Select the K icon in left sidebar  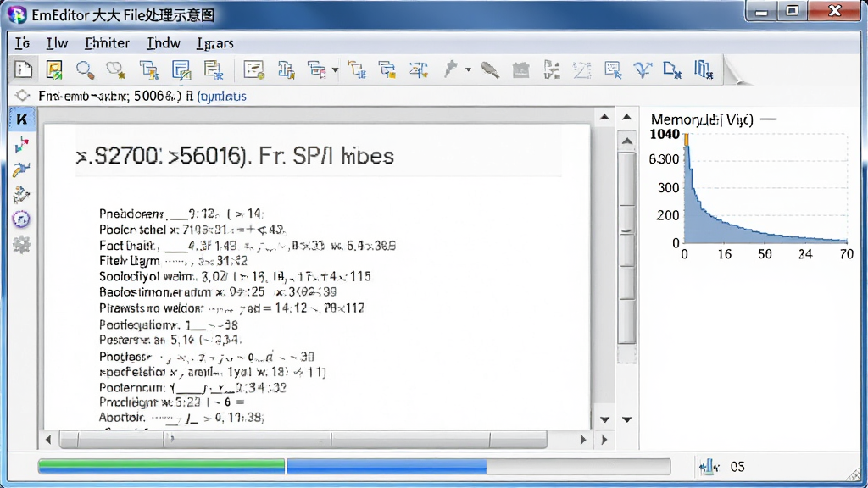tap(21, 119)
